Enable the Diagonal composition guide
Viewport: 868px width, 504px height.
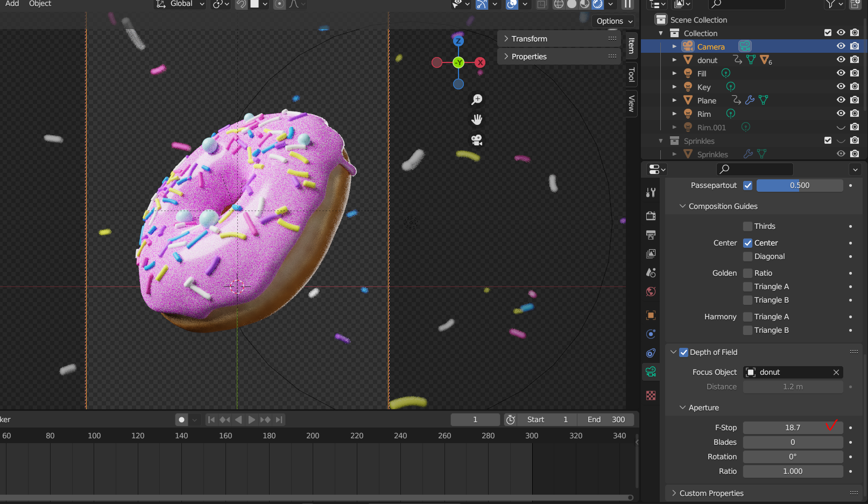(747, 256)
